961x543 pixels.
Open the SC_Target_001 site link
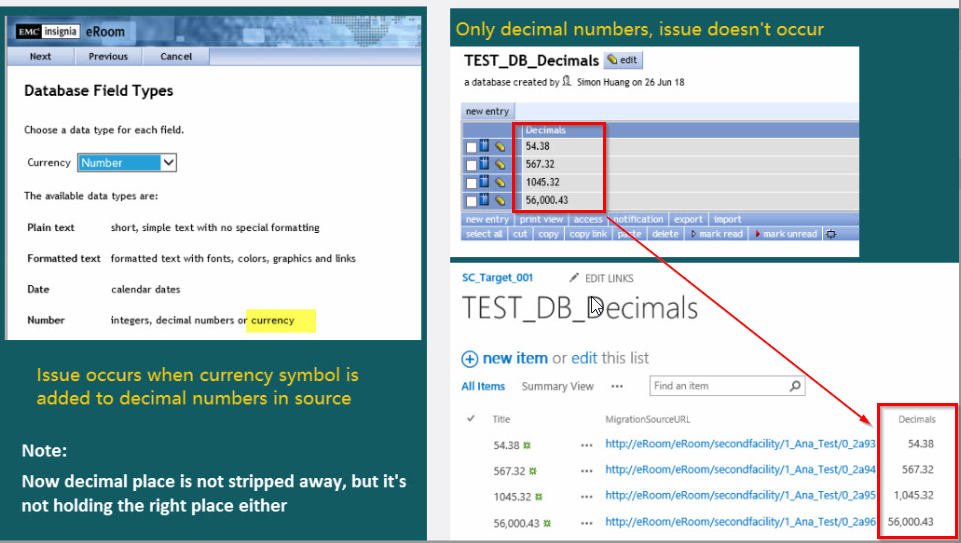pyautogui.click(x=497, y=278)
